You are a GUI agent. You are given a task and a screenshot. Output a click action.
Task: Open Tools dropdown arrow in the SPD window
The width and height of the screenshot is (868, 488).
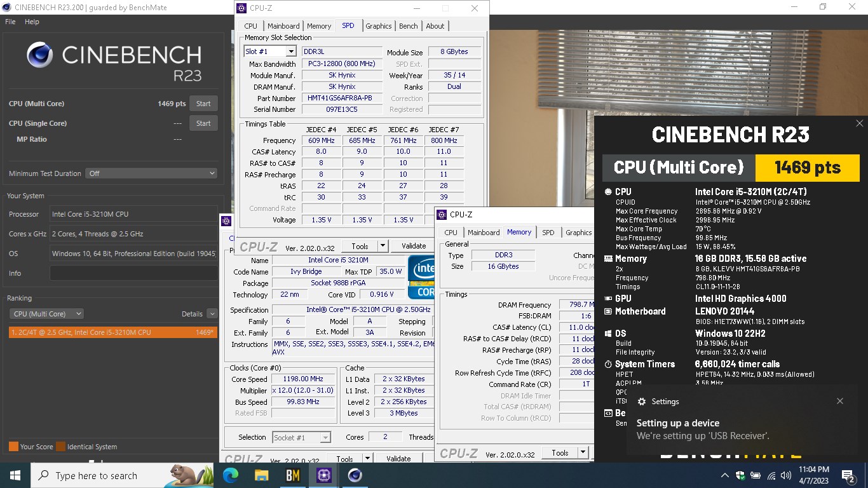click(383, 246)
